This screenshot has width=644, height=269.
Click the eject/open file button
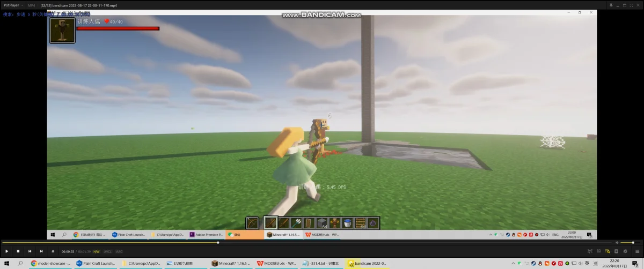pos(53,251)
